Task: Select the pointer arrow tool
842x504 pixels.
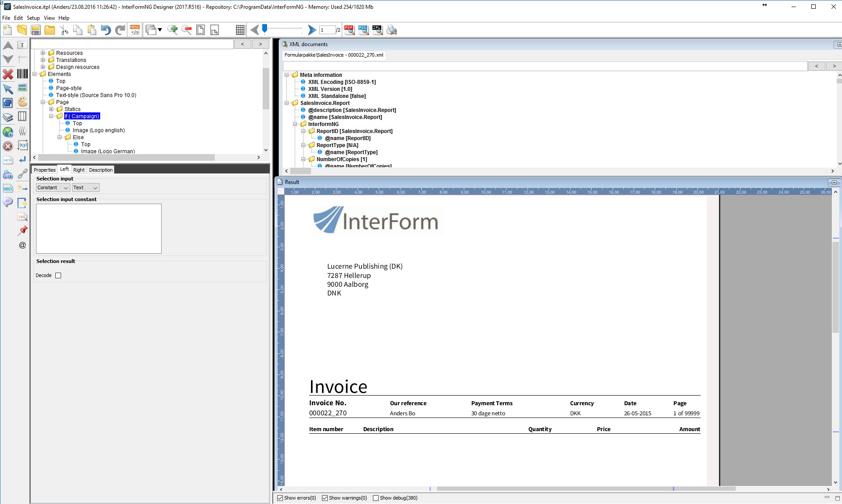Action: pos(8,88)
